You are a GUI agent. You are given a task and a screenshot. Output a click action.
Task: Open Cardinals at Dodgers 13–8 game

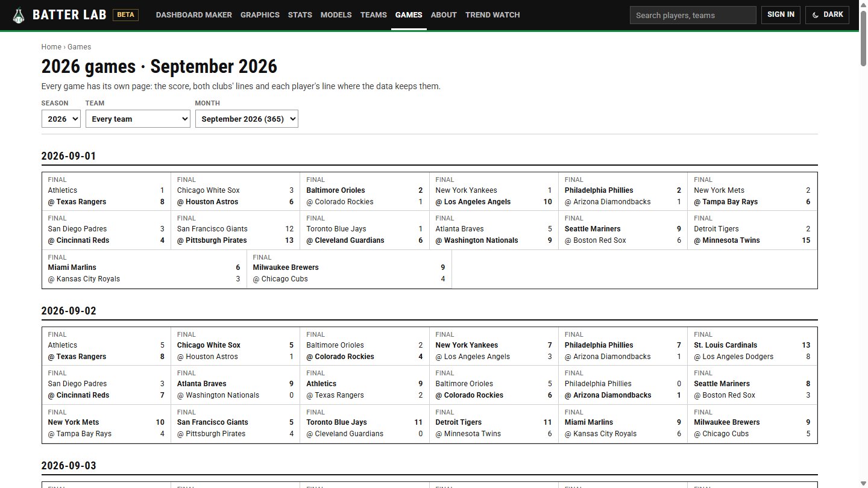coord(752,346)
